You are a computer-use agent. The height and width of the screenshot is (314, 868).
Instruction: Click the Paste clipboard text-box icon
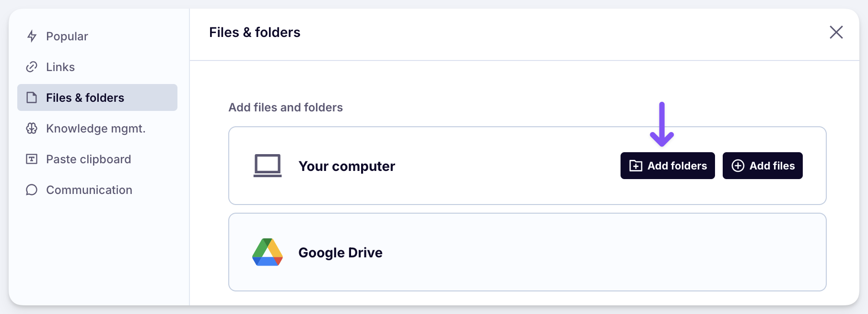[32, 159]
